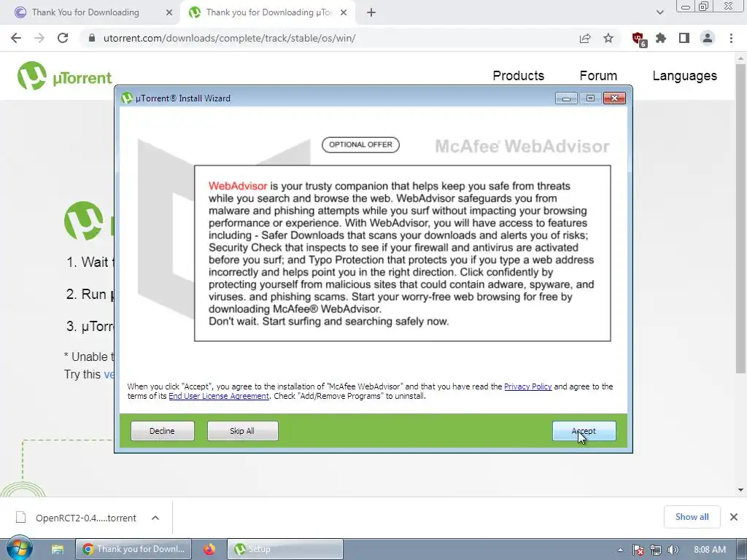Close the first browser tab
The height and width of the screenshot is (560, 747).
pos(169,12)
